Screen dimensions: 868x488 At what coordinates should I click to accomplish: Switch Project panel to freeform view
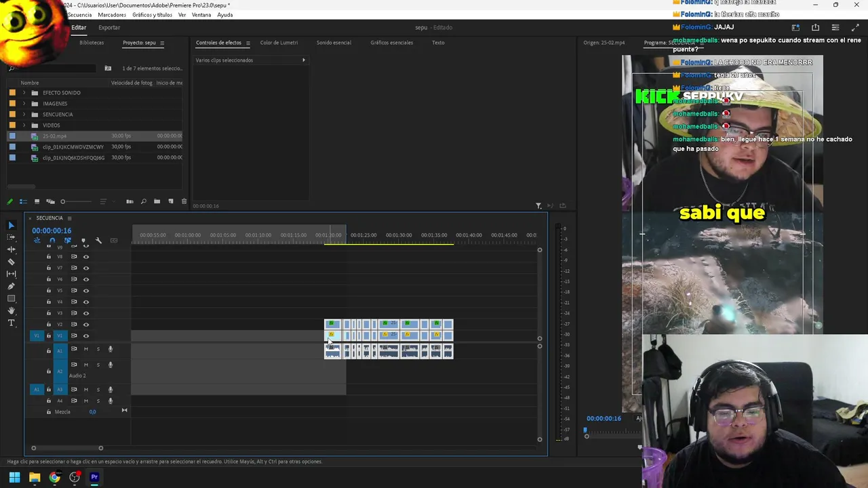(50, 201)
